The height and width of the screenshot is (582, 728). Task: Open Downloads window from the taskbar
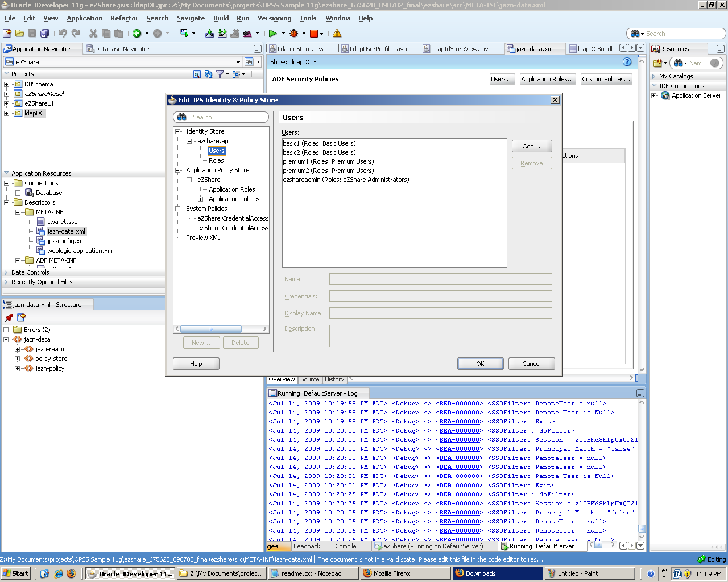498,573
